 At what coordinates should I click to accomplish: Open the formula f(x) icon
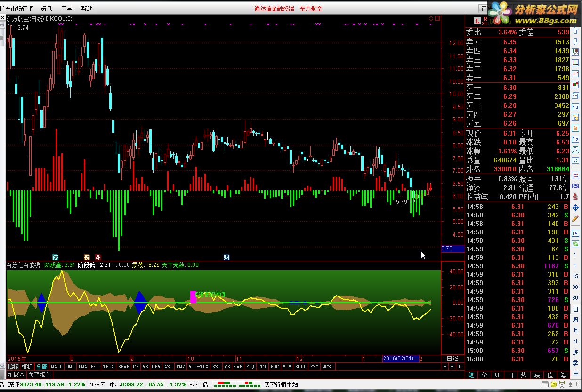pyautogui.click(x=575, y=150)
